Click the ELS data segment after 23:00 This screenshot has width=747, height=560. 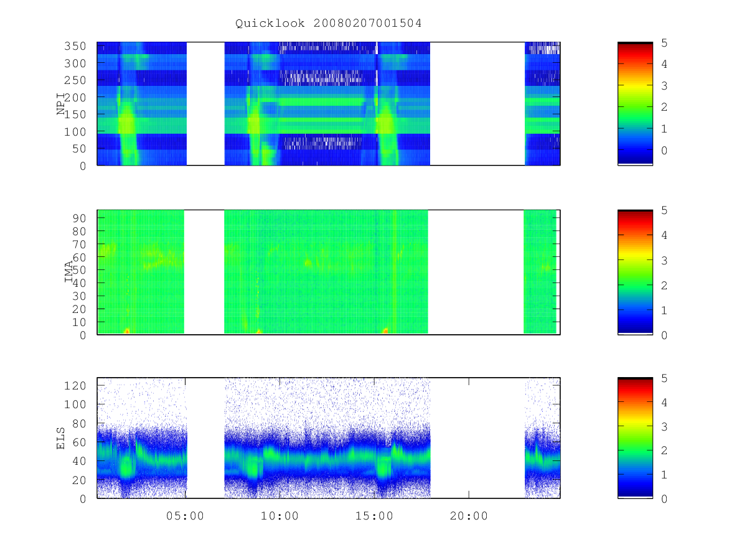[542, 437]
